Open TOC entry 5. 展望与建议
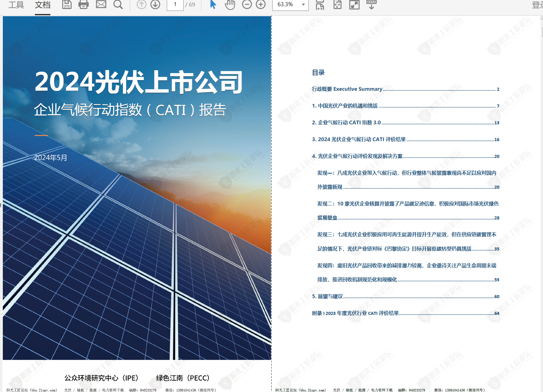 406,296
